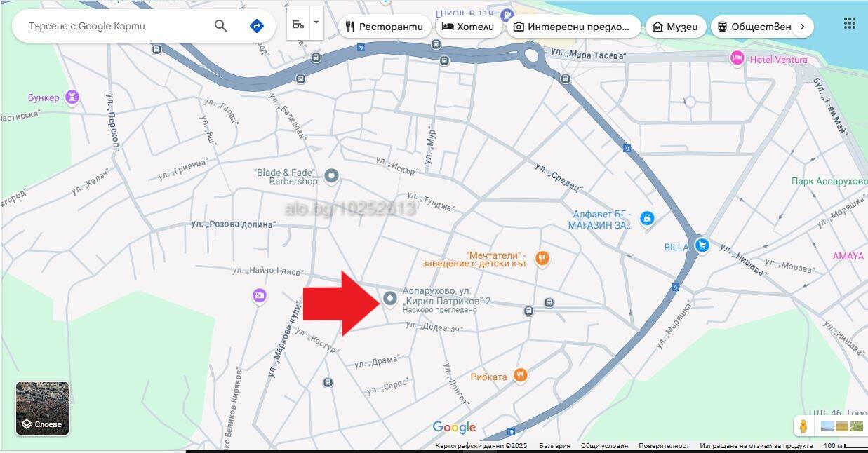Click the ул. Лонгоз street label
This screenshot has width=868, height=453.
click(x=455, y=384)
